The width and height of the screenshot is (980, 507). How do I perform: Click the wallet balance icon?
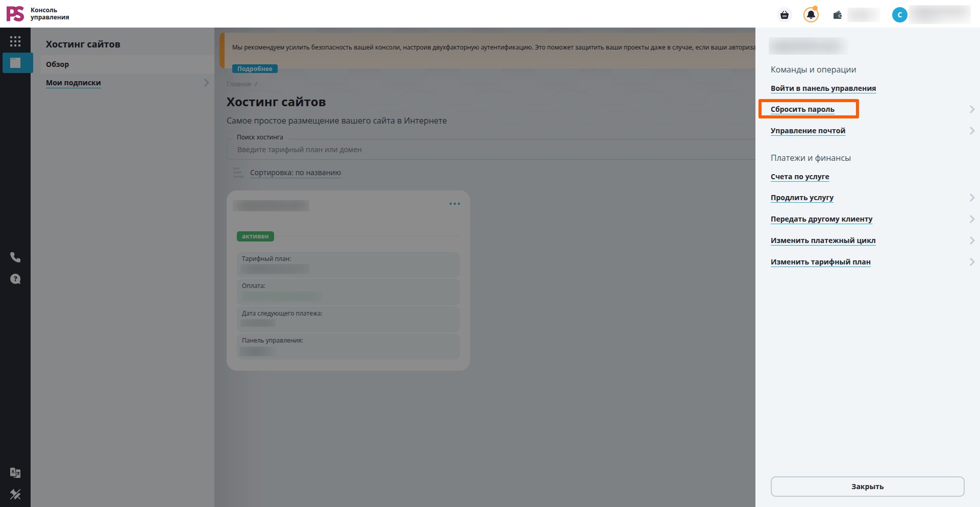[838, 15]
